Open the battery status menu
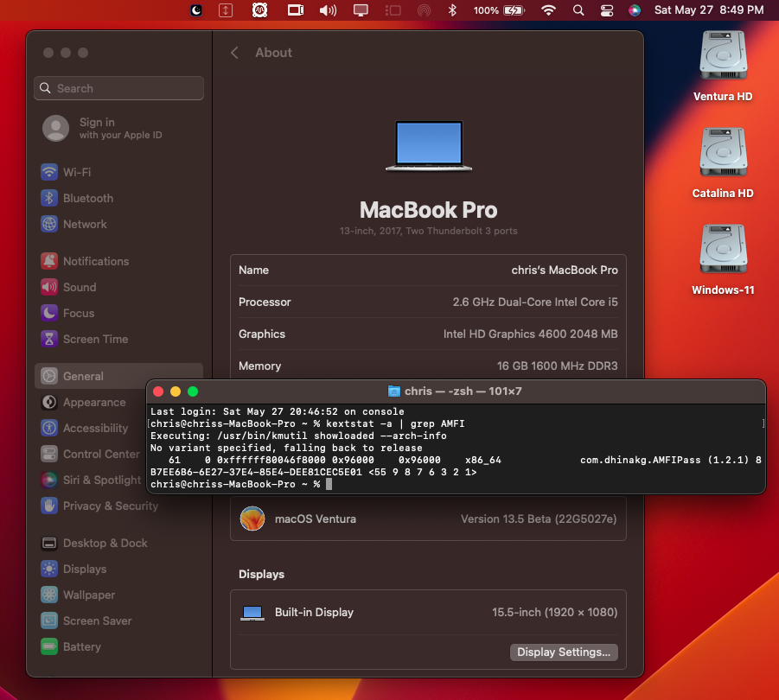 (513, 10)
